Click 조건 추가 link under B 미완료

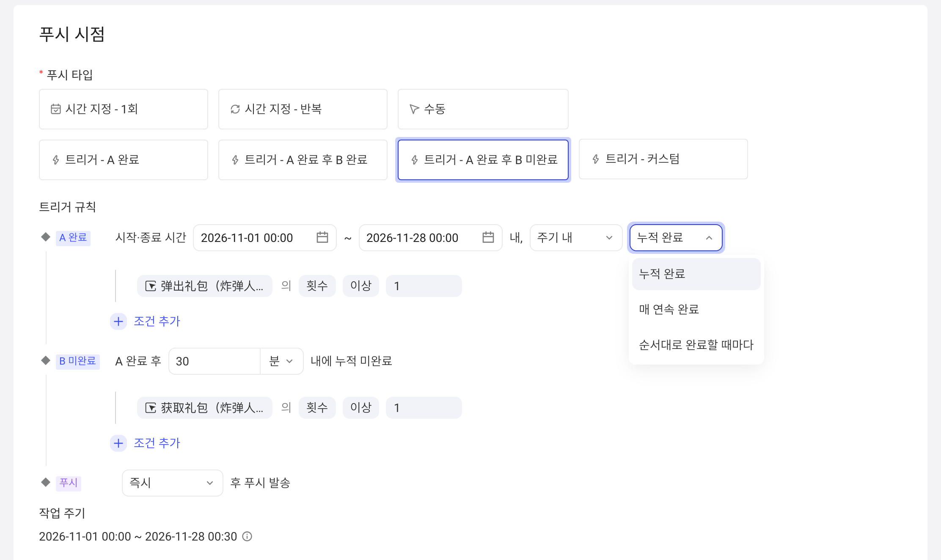tap(157, 443)
